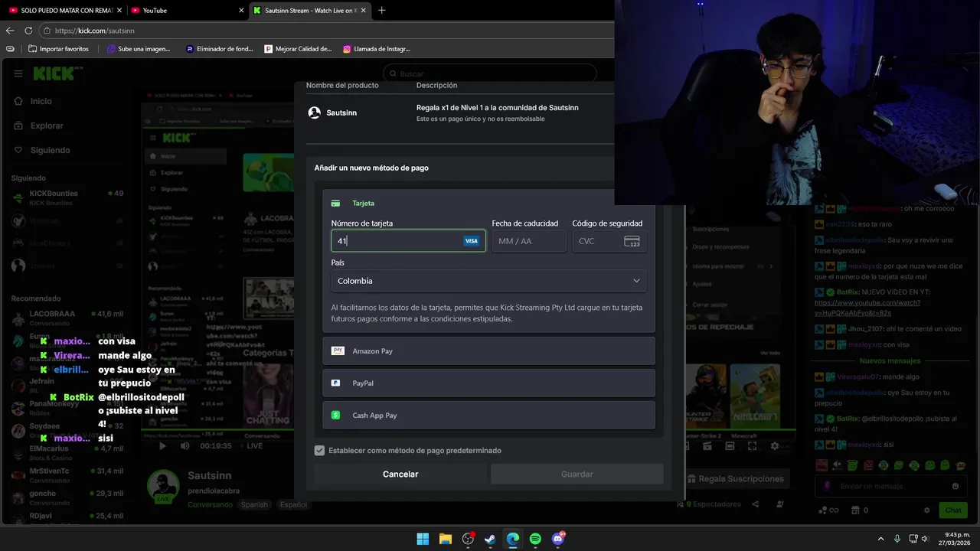Reload the Kick page
This screenshot has width=980, height=551.
tap(28, 31)
